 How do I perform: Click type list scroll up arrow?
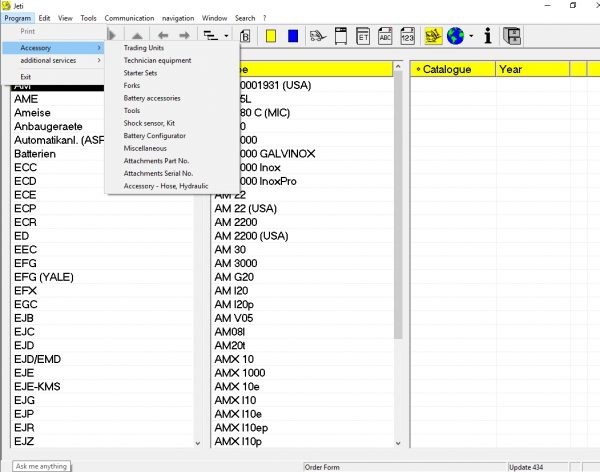point(398,67)
